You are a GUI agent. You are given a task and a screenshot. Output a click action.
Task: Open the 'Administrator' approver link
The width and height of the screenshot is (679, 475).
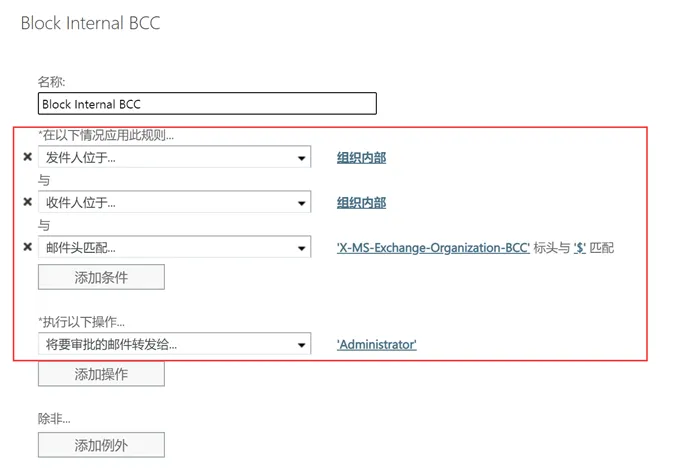click(x=376, y=345)
